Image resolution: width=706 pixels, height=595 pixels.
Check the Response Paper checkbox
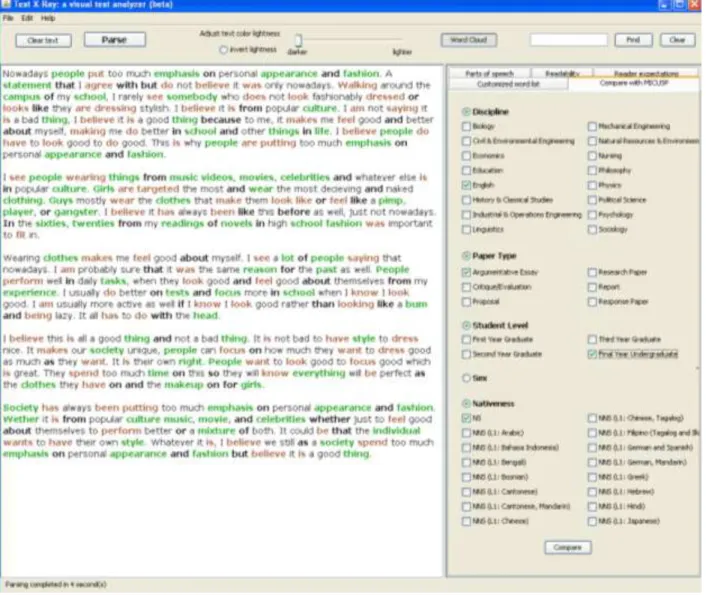pos(593,302)
